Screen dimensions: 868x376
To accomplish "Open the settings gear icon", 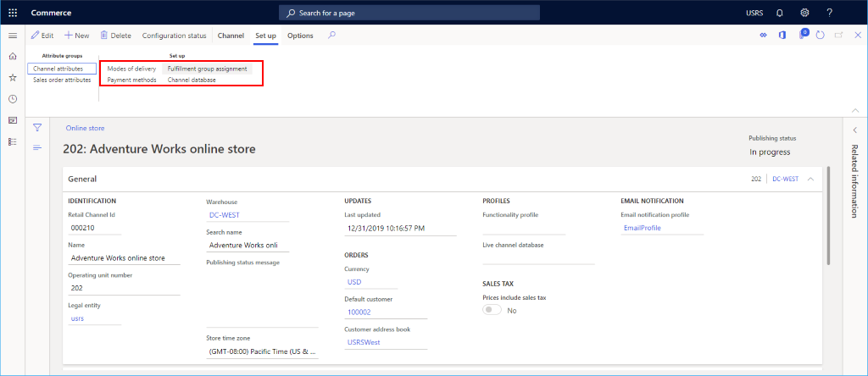I will pos(804,13).
